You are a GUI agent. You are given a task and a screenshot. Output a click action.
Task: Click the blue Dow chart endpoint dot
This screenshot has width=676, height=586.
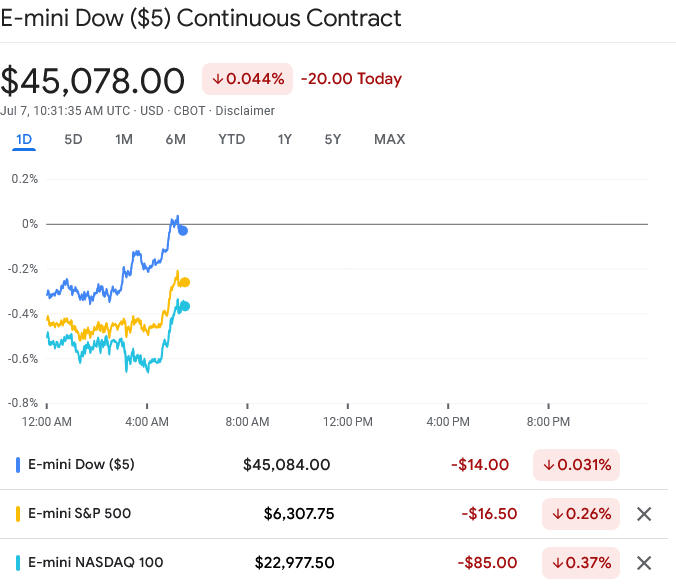[183, 231]
